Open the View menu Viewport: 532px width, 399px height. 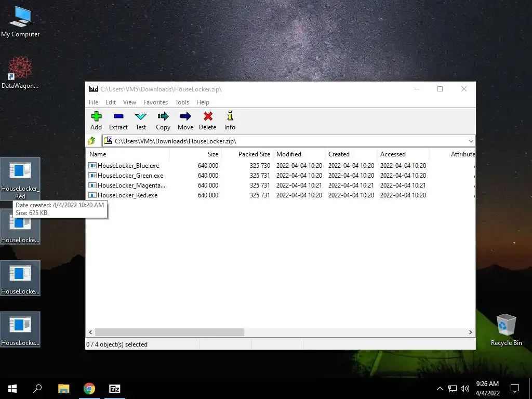129,102
